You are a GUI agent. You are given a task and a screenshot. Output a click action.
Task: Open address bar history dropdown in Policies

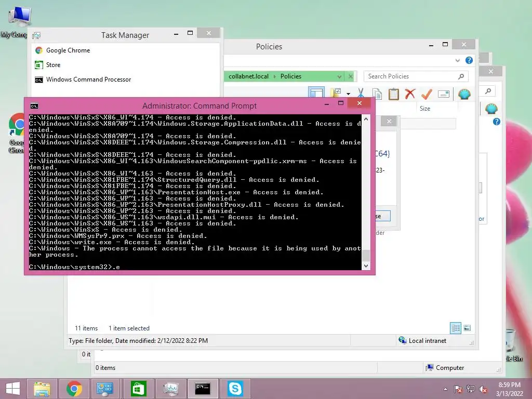339,77
